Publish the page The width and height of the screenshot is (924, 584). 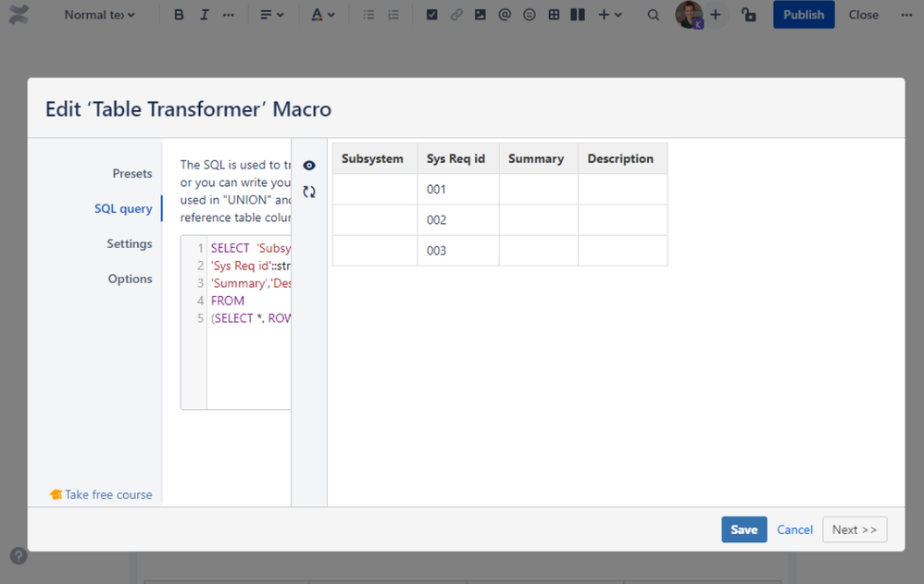(804, 15)
